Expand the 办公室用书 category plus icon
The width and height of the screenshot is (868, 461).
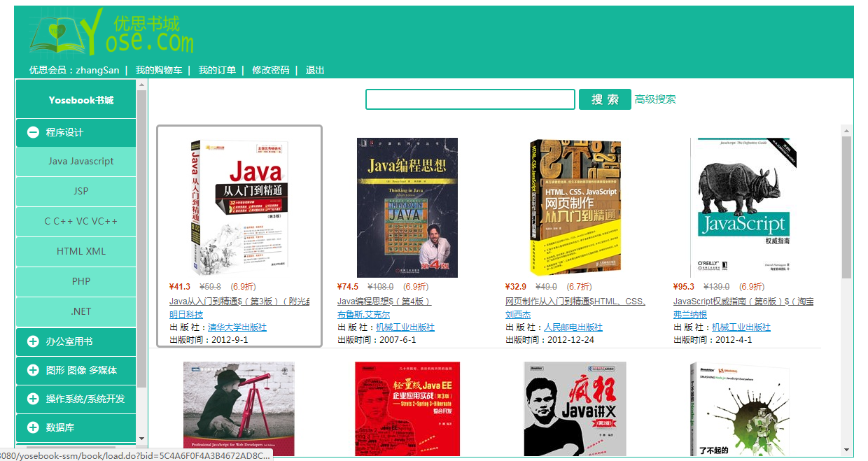(x=33, y=341)
